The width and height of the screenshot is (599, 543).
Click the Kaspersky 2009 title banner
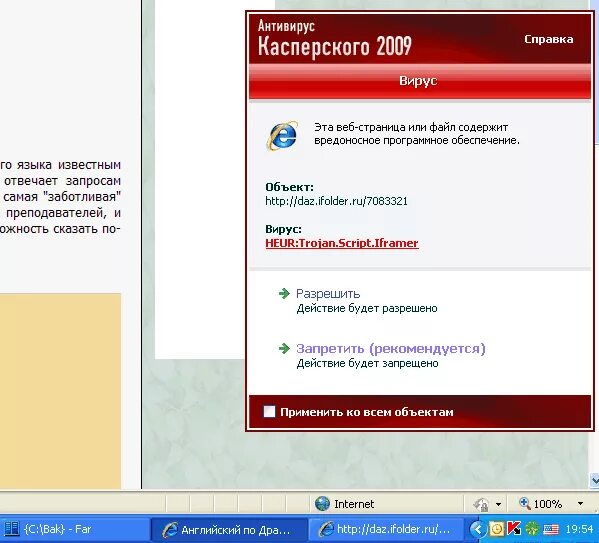pos(419,39)
